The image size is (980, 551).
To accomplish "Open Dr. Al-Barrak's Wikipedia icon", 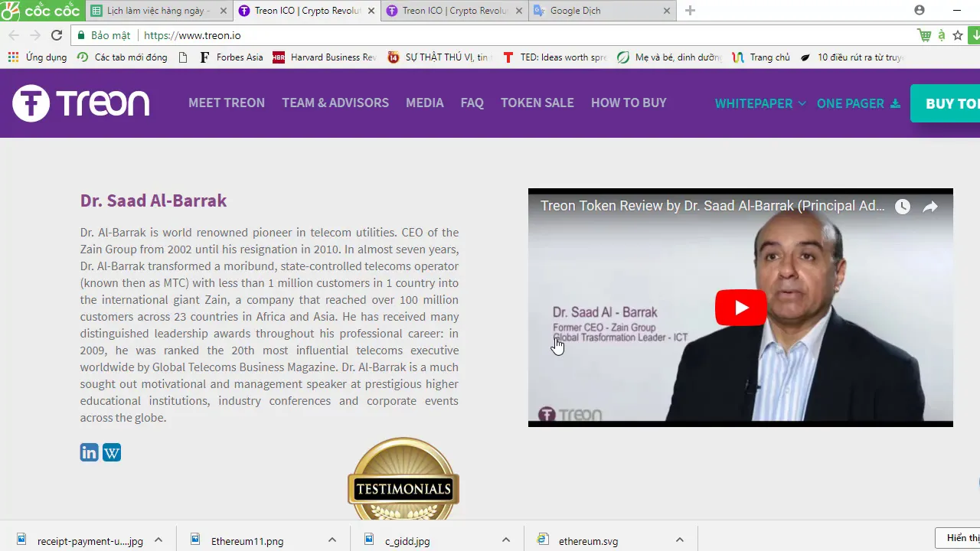I will 112,452.
